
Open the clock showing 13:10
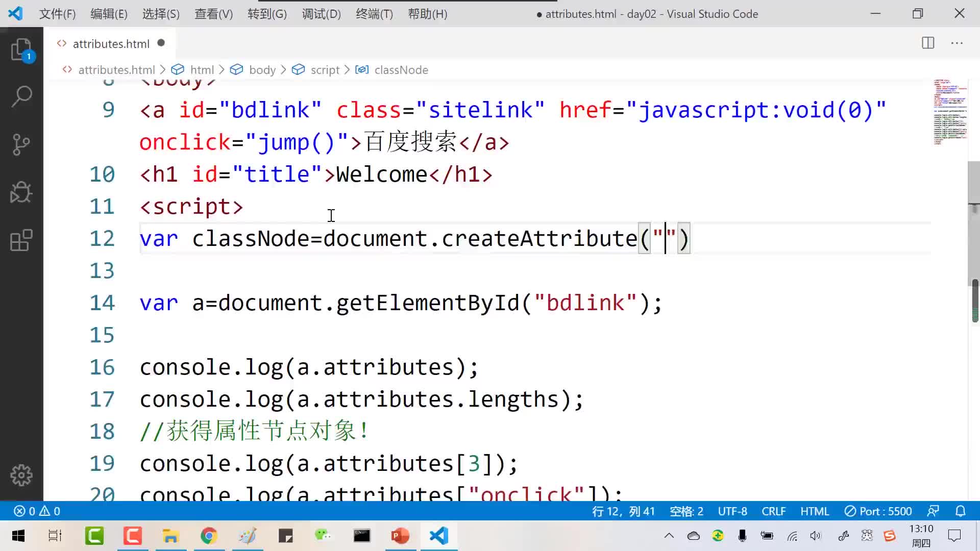[x=921, y=536]
